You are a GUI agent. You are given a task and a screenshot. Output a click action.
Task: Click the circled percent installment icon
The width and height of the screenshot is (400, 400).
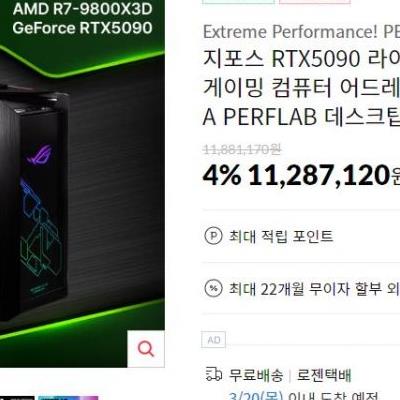[x=213, y=288]
